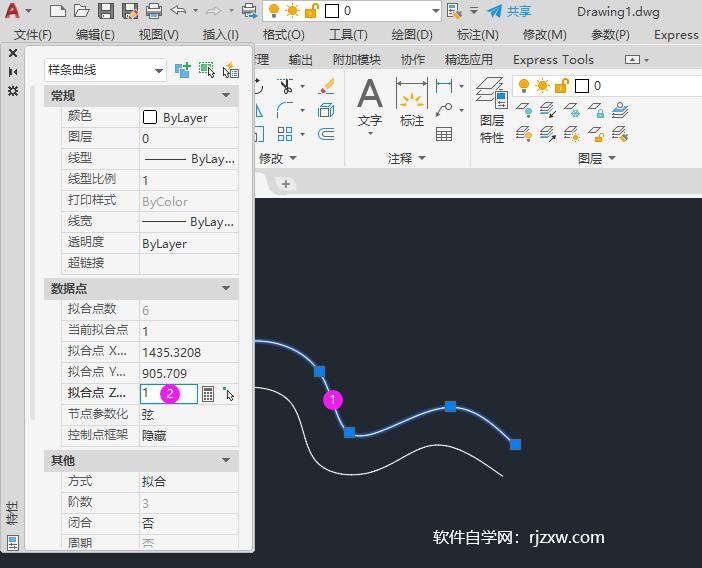Screen dimensions: 702x568
Task: Switch to the Collaborate (协作) ribbon tab
Action: 412,60
